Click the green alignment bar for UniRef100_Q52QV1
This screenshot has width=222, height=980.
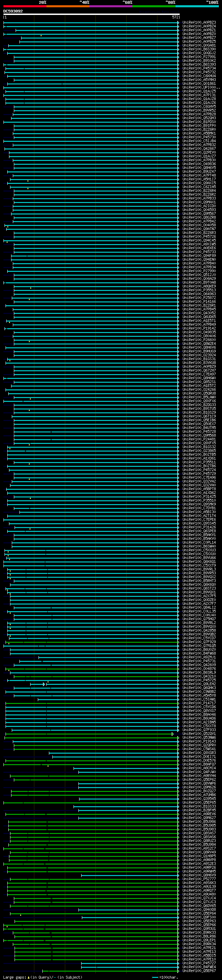point(89,734)
